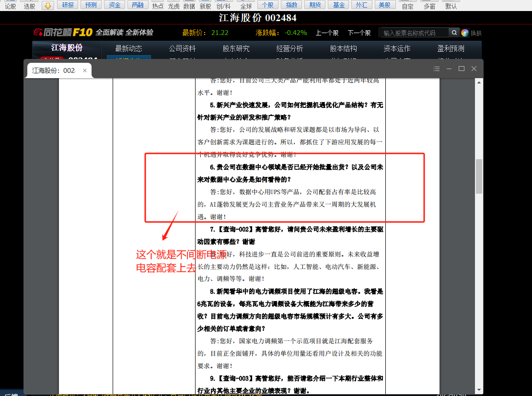The image size is (532, 396).
Task: Click the 个股 toolbar button
Action: tap(268, 5)
